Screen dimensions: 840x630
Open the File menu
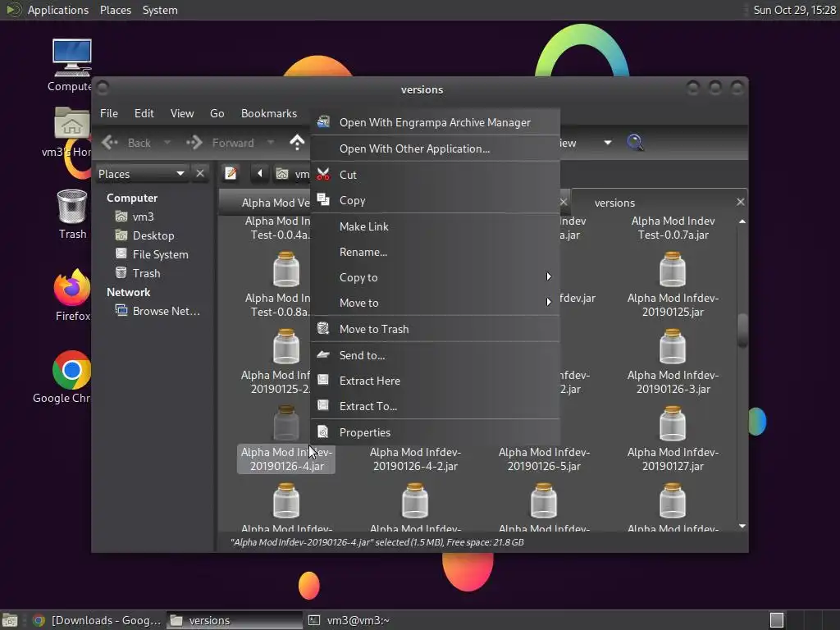pos(109,113)
